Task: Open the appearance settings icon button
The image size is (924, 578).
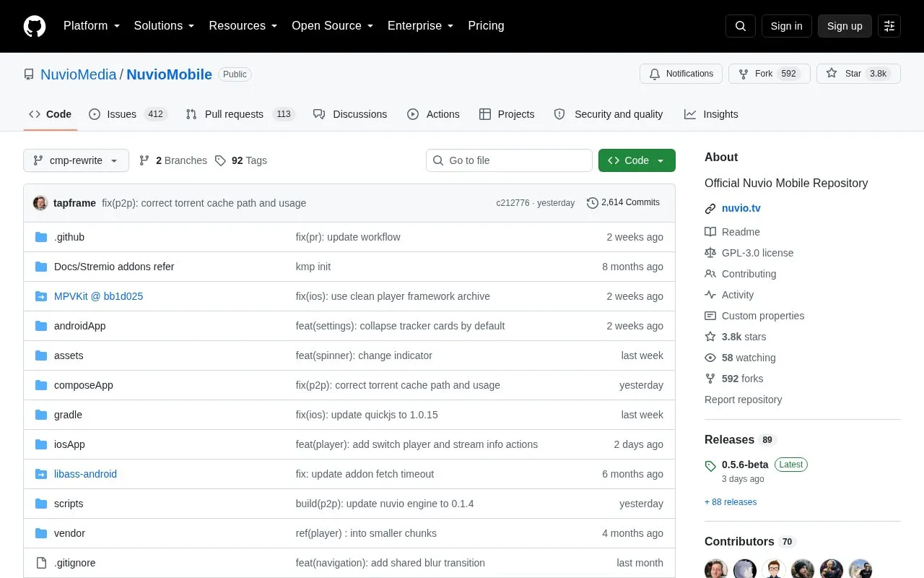Action: pyautogui.click(x=889, y=26)
